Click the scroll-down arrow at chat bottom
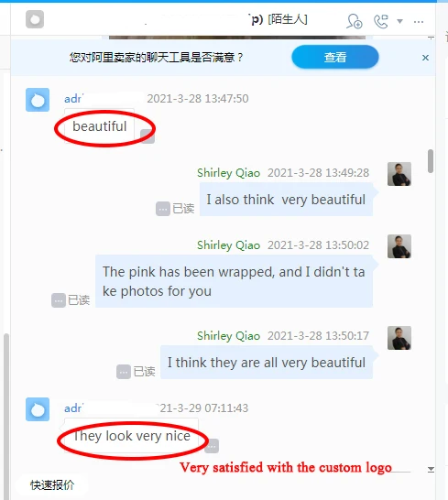The width and height of the screenshot is (448, 500). pyautogui.click(x=431, y=469)
